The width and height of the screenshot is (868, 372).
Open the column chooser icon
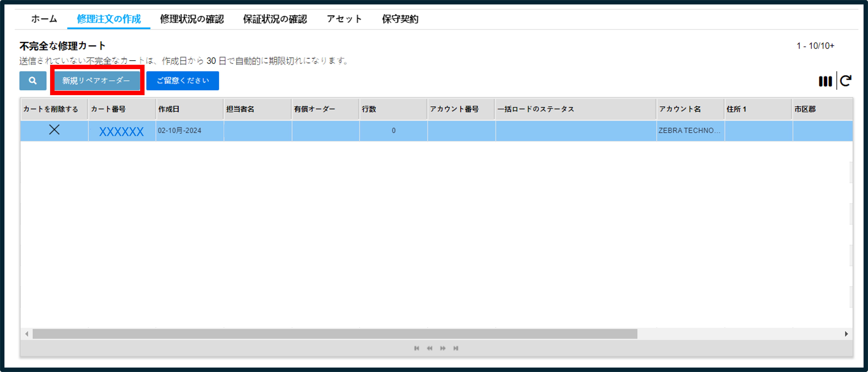pyautogui.click(x=825, y=81)
